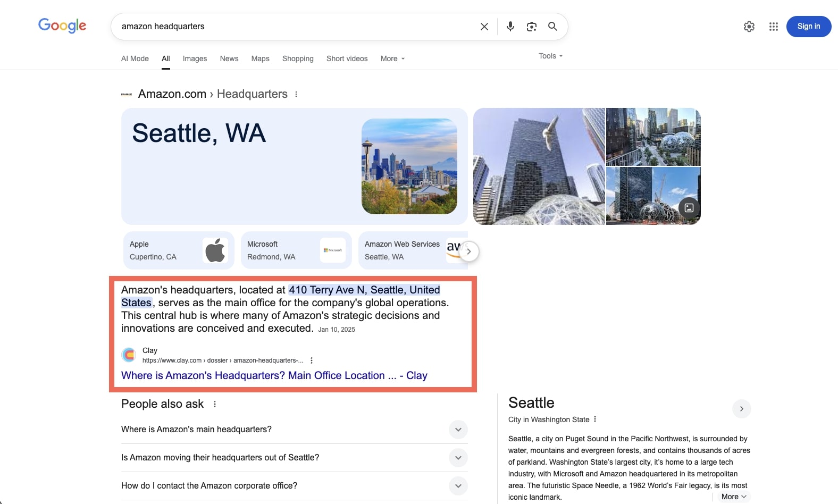Screen dimensions: 838x504
Task: Switch to AI Mode tab
Action: 135,58
